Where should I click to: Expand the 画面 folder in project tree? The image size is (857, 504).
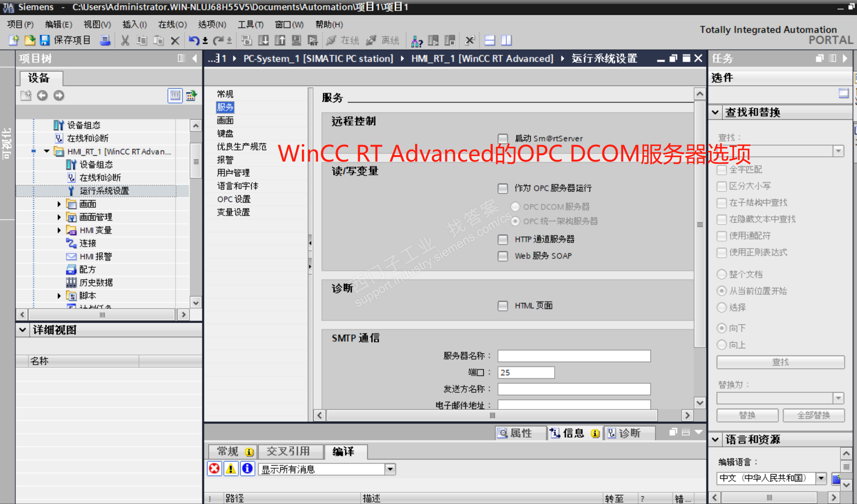tap(59, 204)
